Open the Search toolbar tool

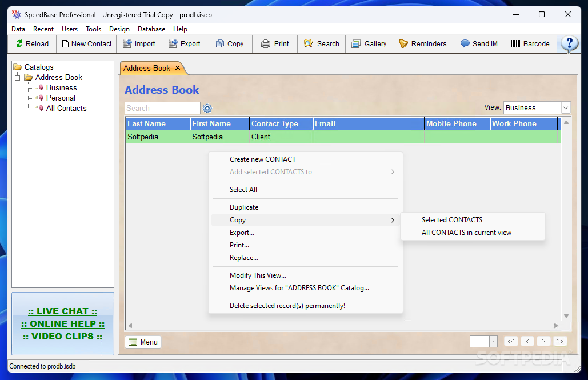(322, 44)
